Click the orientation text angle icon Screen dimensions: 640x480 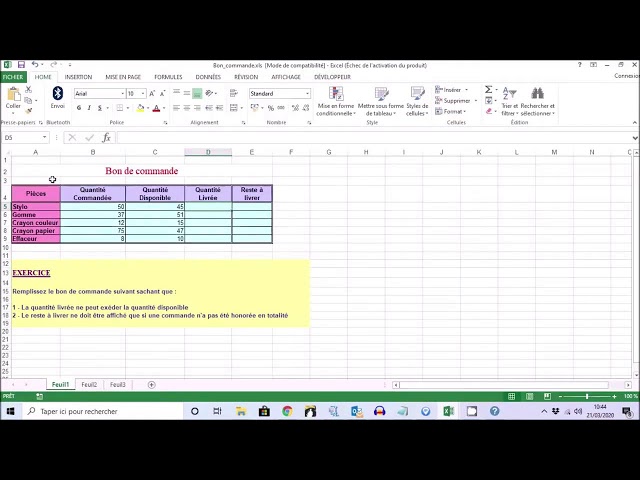(x=209, y=93)
